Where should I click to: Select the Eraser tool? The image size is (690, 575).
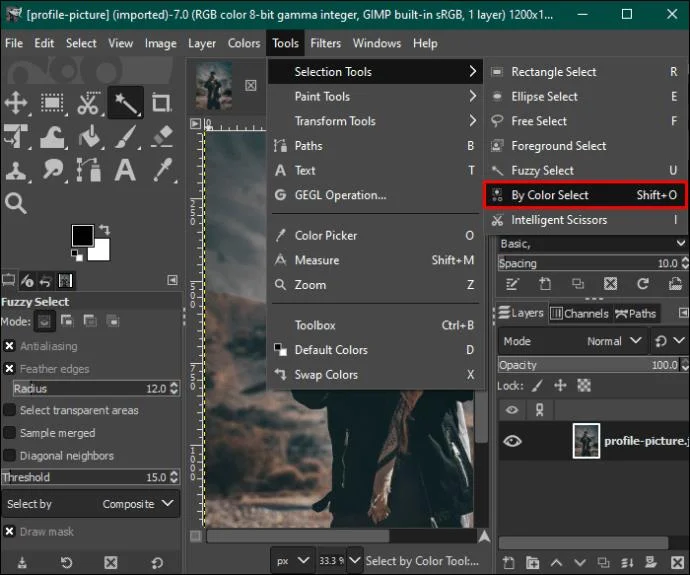tap(162, 136)
